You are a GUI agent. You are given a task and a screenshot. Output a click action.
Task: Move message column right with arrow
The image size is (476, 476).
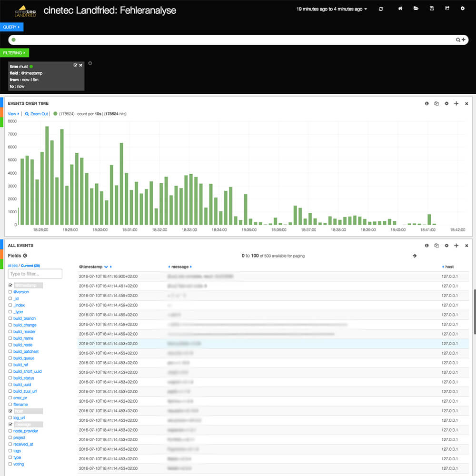(191, 267)
